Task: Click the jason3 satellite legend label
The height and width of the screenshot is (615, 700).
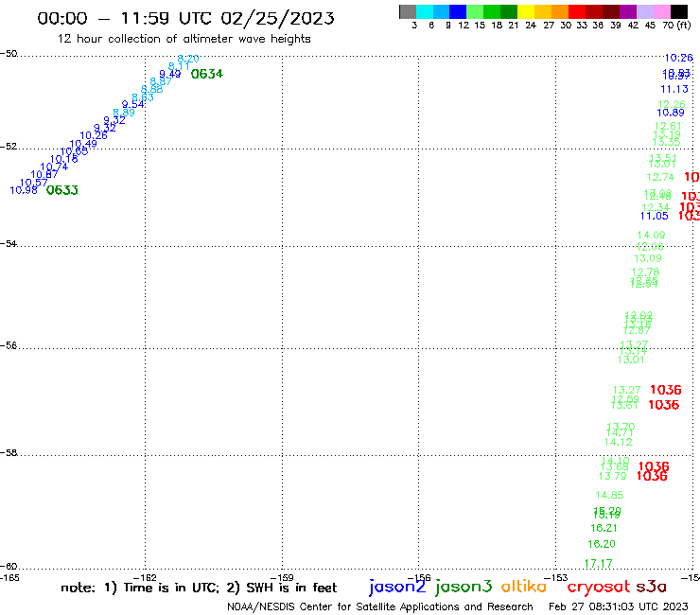Action: (464, 587)
